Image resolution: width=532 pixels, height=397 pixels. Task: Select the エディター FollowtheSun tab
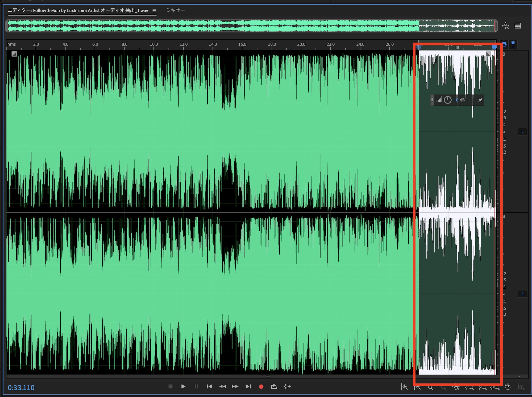point(78,11)
